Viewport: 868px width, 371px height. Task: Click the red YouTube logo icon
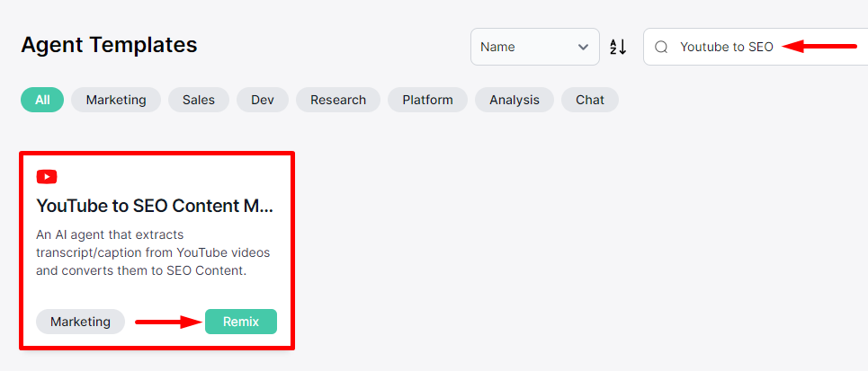47,176
